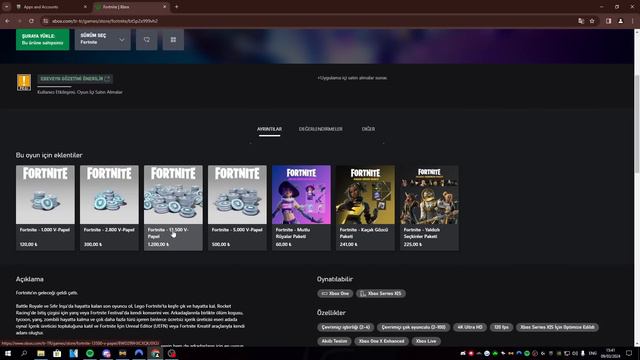Click the Xbox Series X|S platform chip
Viewport: 640px width, 360px height.
coord(381,293)
